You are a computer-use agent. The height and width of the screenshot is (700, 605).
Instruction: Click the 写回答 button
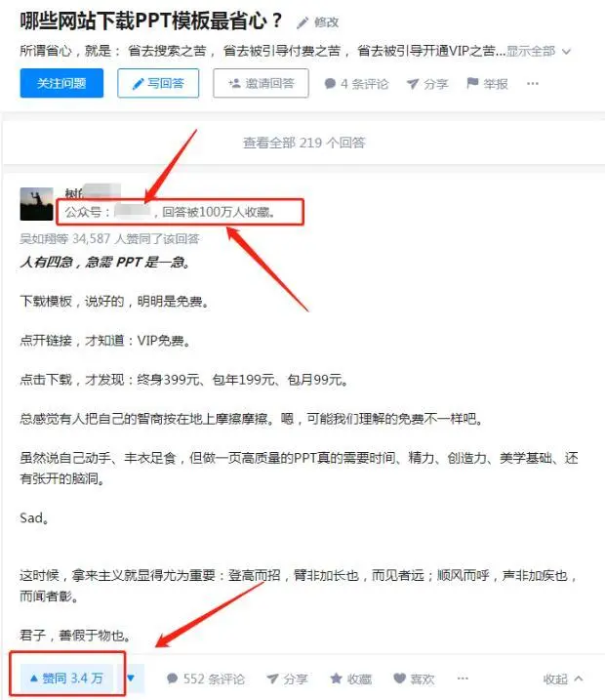(158, 83)
